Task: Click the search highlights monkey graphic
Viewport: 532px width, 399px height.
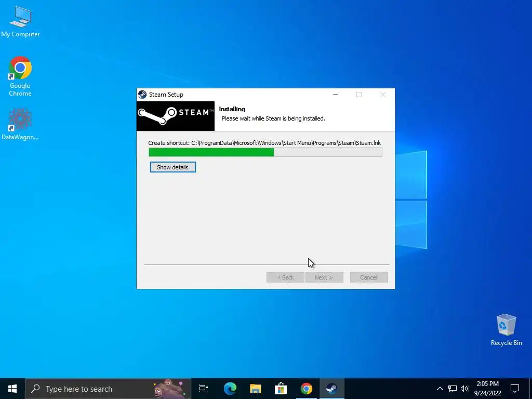Action: click(x=169, y=389)
